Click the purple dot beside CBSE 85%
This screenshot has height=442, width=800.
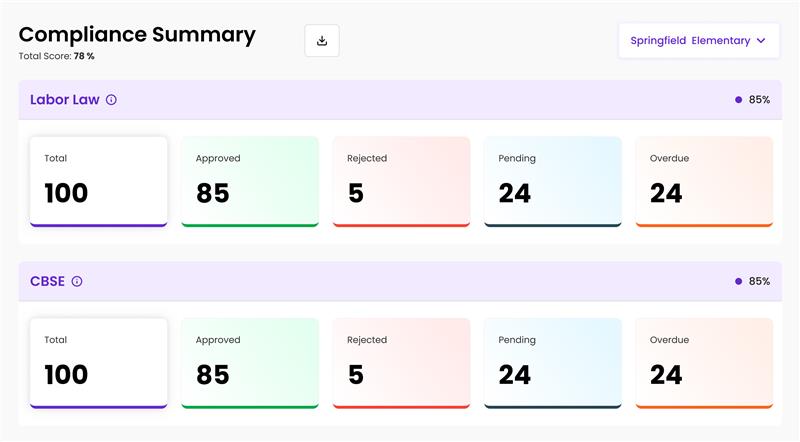738,282
